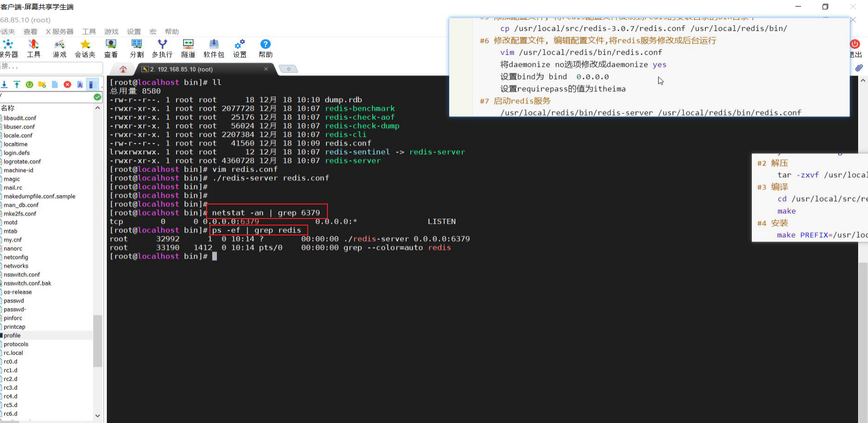The width and height of the screenshot is (868, 423).
Task: Open the 宏 macros menu
Action: click(x=153, y=31)
